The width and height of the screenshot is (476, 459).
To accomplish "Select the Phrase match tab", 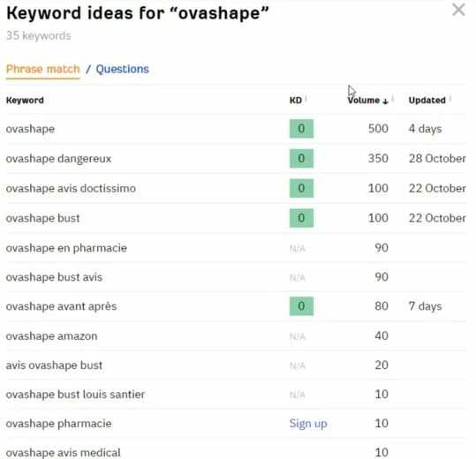I will (42, 69).
